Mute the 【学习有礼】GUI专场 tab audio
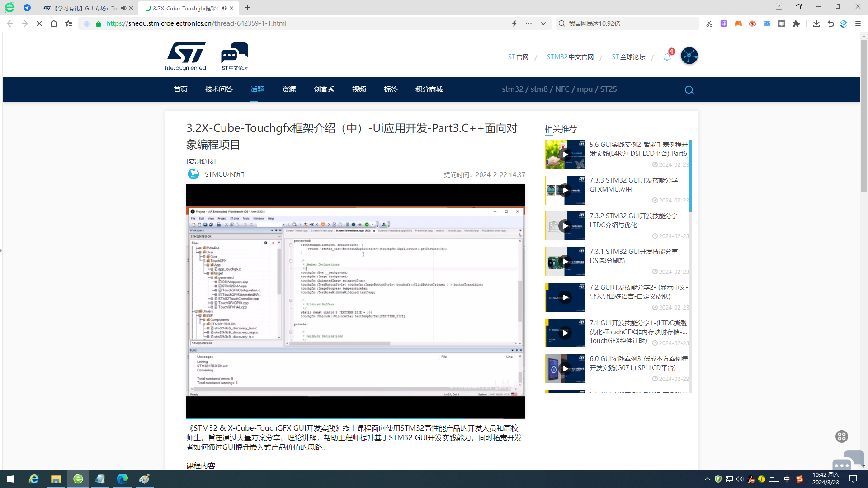Viewport: 868px width, 488px height. [123, 8]
